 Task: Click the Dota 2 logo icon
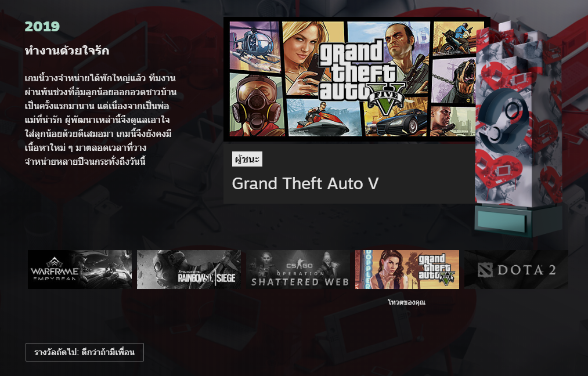tap(485, 270)
